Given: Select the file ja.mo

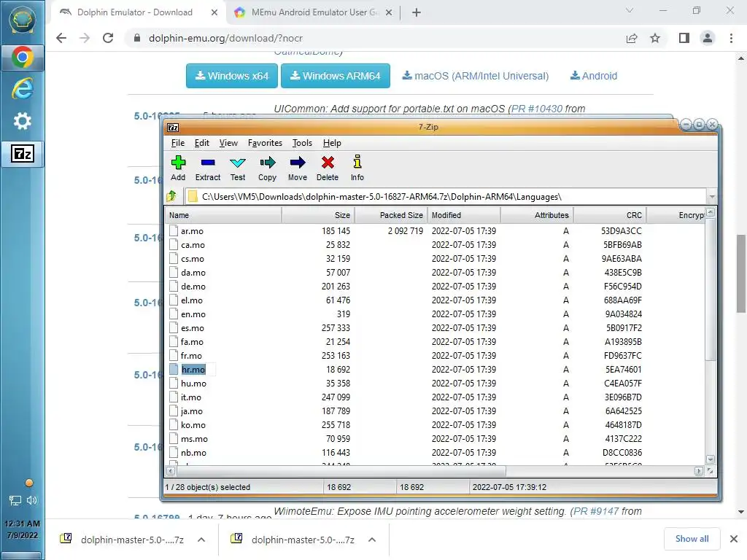Looking at the screenshot, I should 192,411.
